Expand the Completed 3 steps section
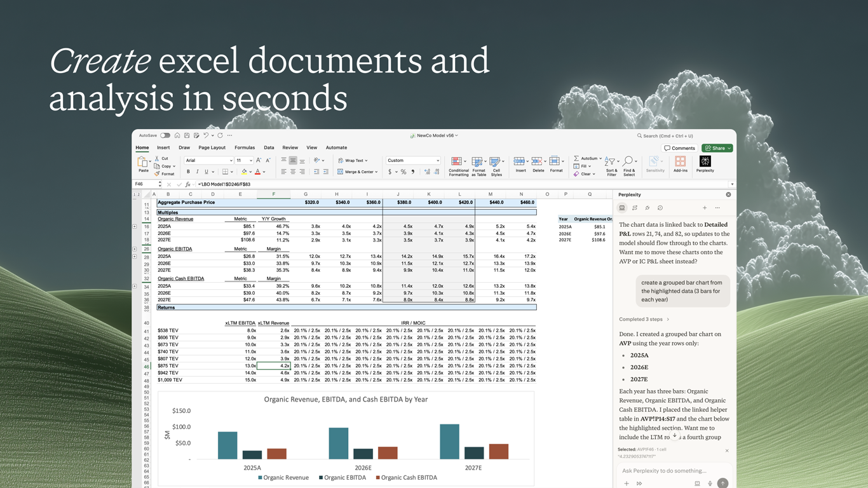The width and height of the screenshot is (868, 488). [644, 319]
